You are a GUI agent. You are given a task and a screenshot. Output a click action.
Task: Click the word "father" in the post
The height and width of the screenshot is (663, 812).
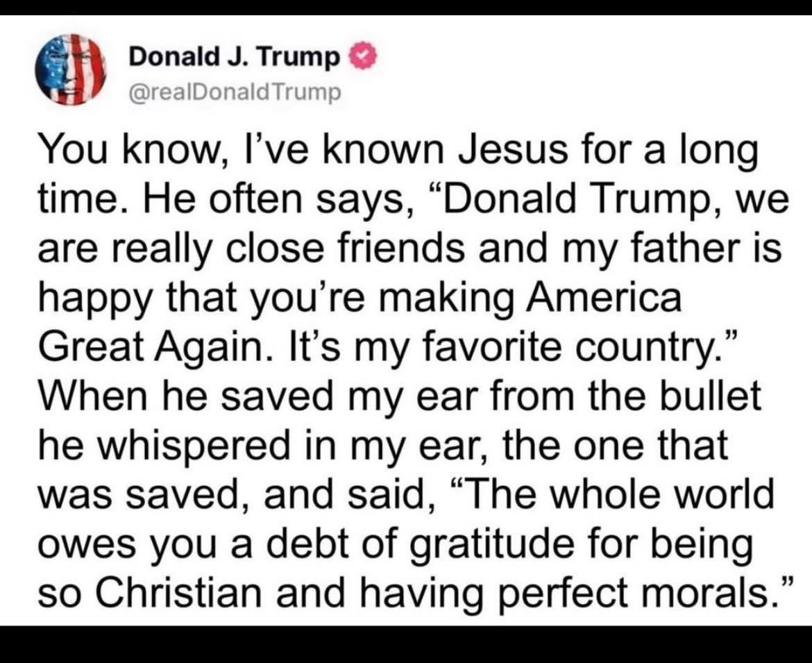[695, 249]
